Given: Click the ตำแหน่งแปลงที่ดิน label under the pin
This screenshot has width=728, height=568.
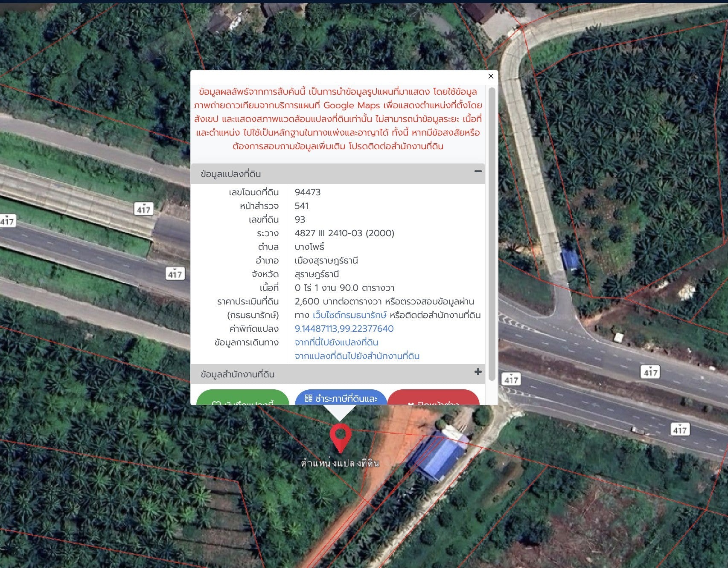Looking at the screenshot, I should tap(340, 464).
